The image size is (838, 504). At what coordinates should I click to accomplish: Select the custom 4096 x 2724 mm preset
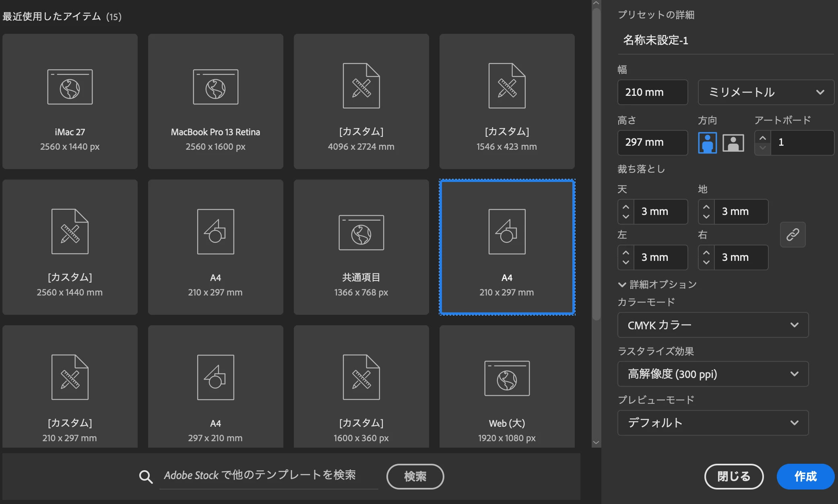361,101
